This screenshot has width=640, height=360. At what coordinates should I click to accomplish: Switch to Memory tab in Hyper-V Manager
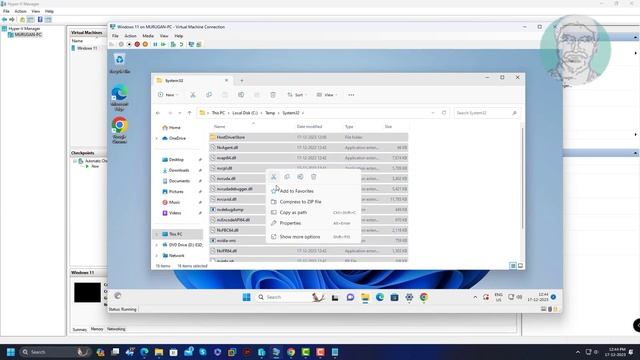pos(97,329)
